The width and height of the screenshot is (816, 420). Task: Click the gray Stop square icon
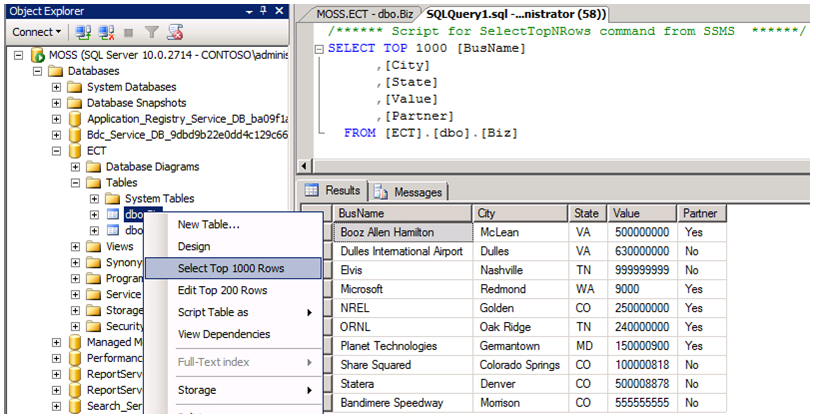point(127,32)
